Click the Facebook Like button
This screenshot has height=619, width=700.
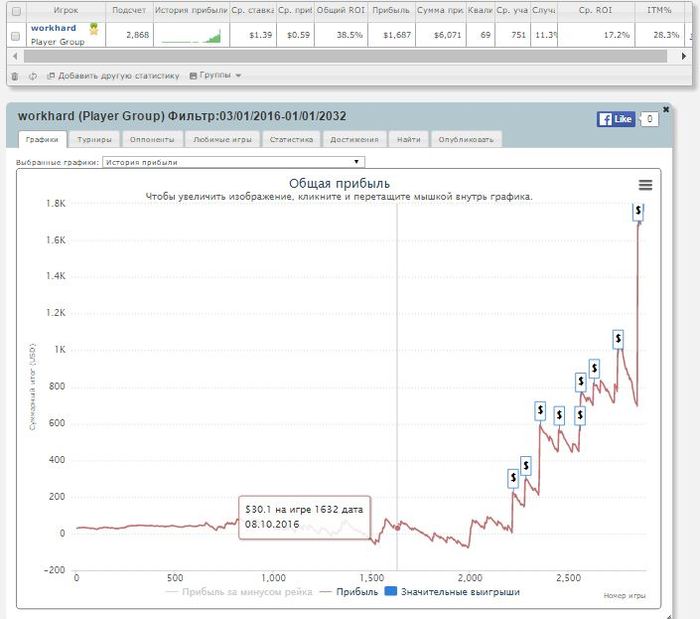coord(616,119)
